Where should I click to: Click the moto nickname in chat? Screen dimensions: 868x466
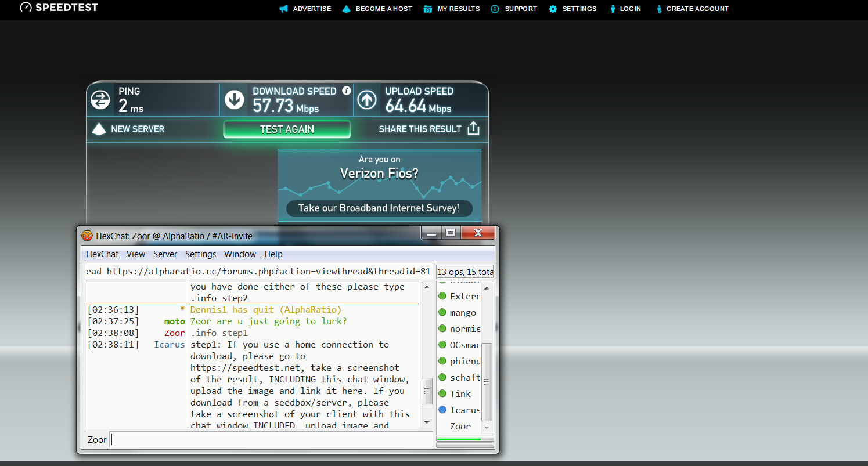174,321
